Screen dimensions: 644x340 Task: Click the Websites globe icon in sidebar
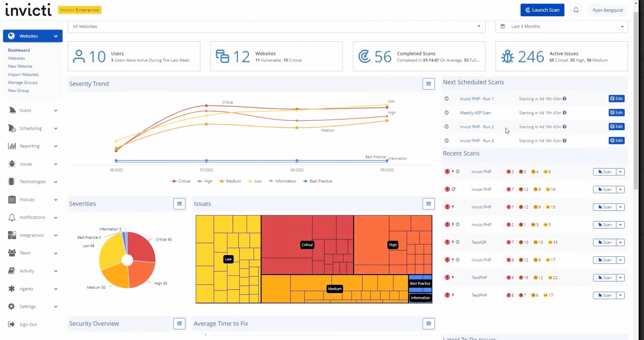[x=11, y=36]
